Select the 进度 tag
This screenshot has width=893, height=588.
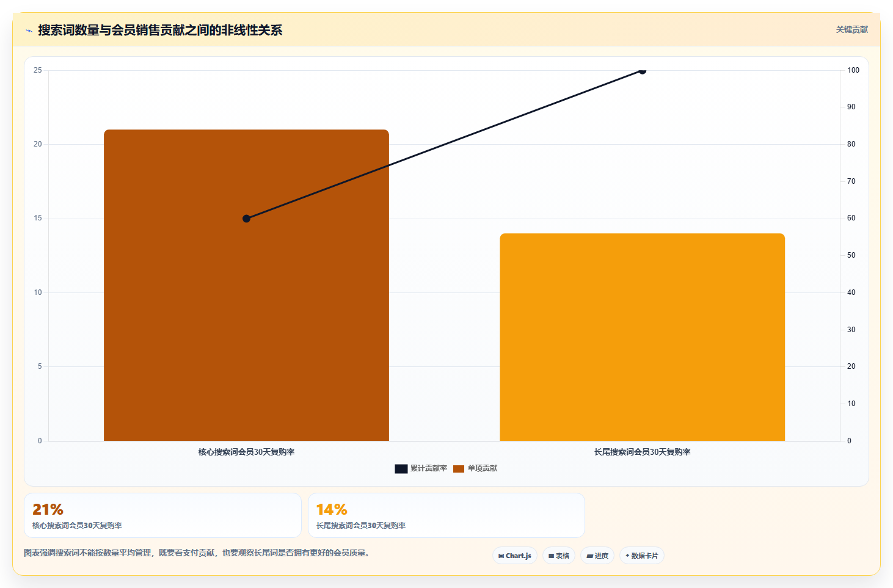tap(597, 556)
